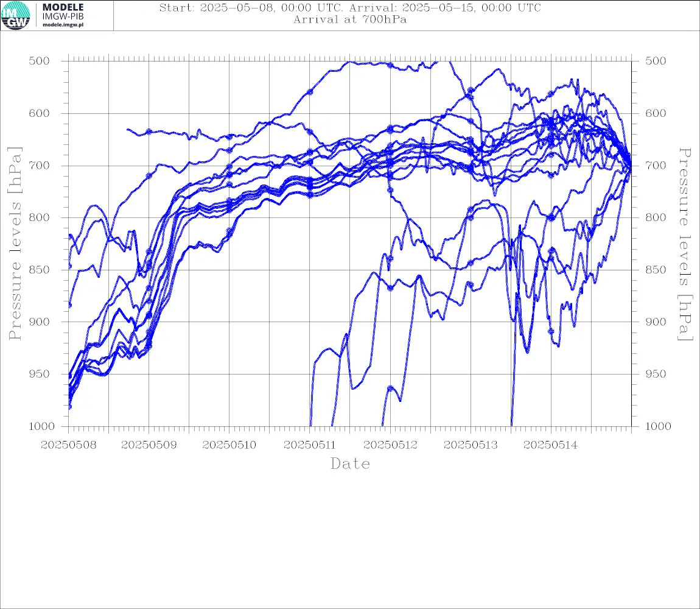Click the x-axis label 20250512
The image size is (700, 609).
tap(390, 445)
